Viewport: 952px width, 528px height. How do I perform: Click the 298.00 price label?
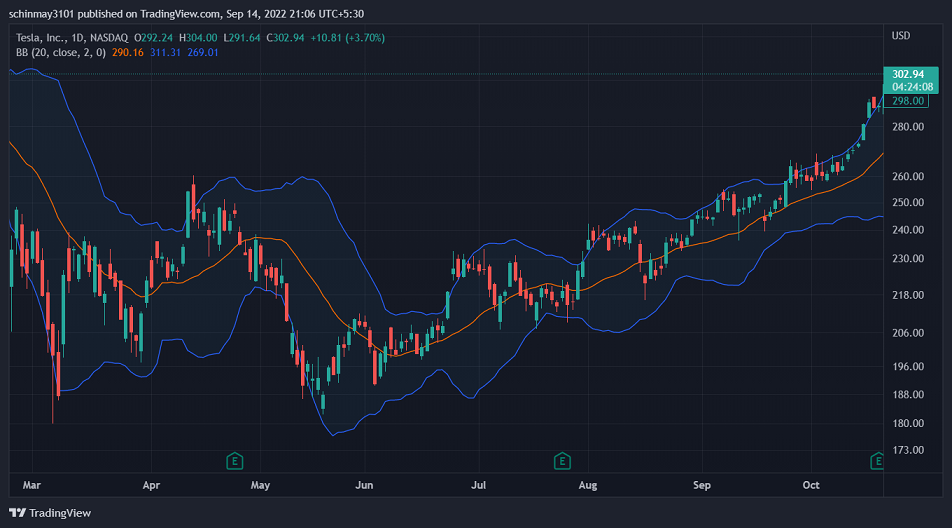907,101
